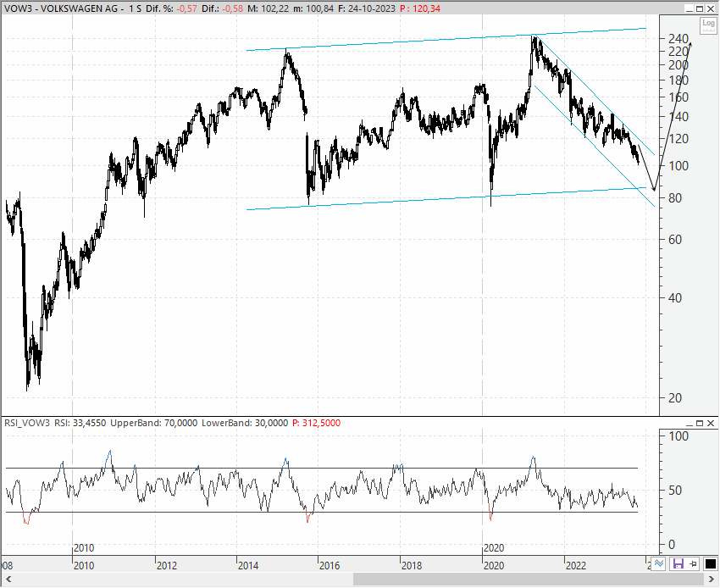Click the 2018 label on time axis
Viewport: 720px width, 588px height.
point(412,565)
